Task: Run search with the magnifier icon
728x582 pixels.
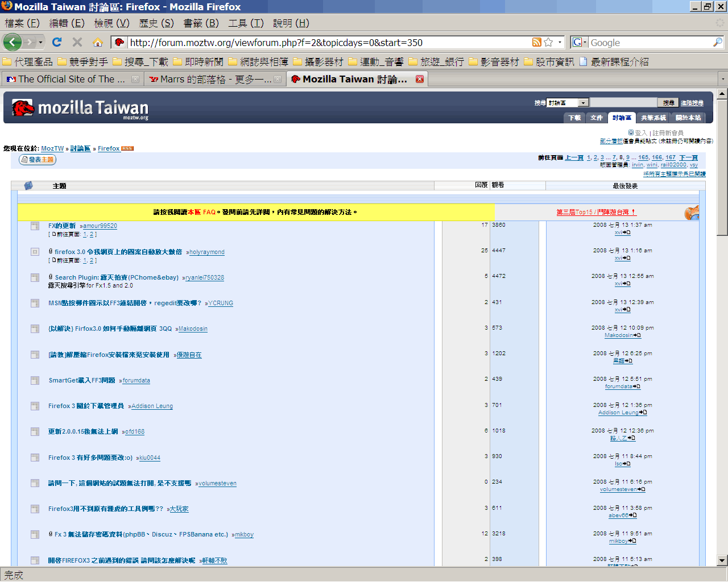Action: tap(718, 42)
